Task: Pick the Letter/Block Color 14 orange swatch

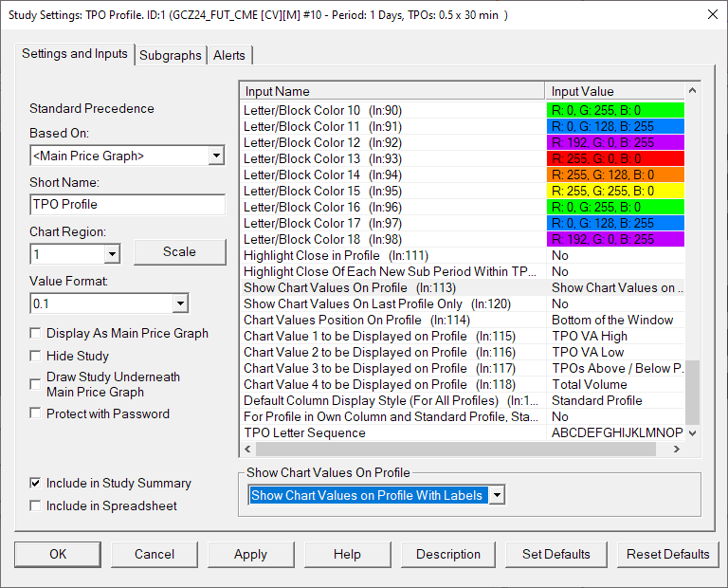Action: [615, 175]
